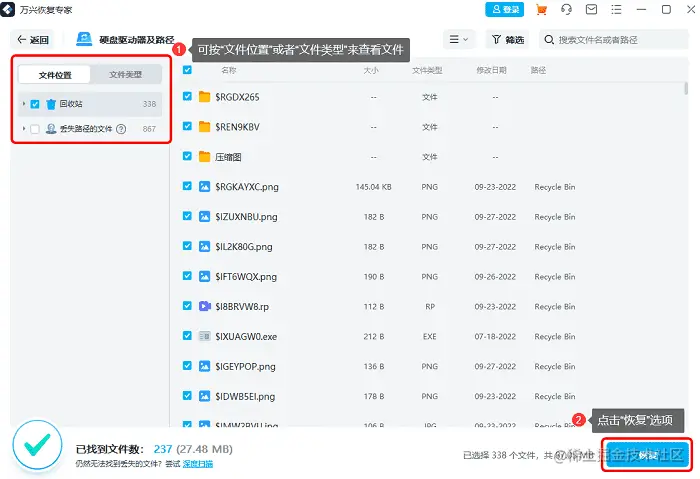Image resolution: width=700 pixels, height=479 pixels.
Task: Click the lost path files person icon
Action: [x=51, y=129]
